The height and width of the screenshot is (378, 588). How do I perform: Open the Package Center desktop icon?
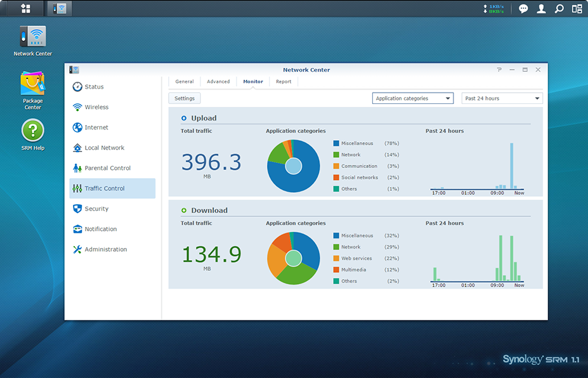click(33, 84)
